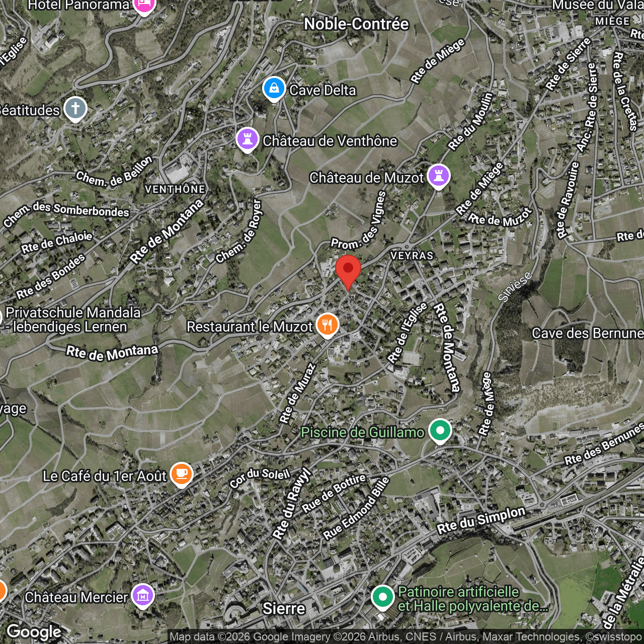Open Le Café du 1er Août icon
This screenshot has height=644, width=644.
pos(182,474)
